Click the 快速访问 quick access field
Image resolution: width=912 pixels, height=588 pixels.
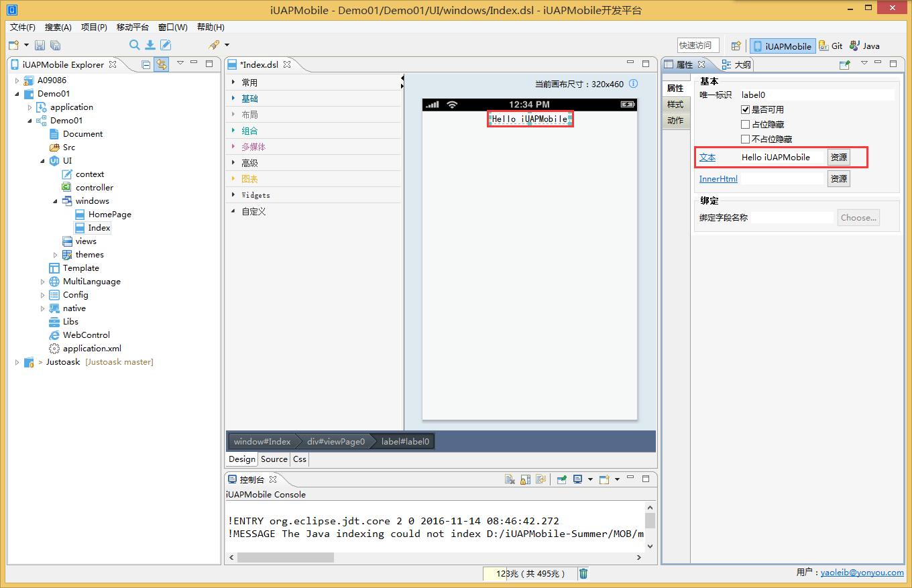[698, 46]
